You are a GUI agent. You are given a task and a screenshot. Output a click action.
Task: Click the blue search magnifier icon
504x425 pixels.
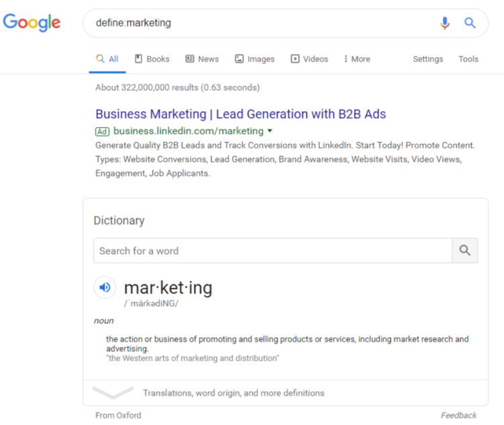point(470,23)
